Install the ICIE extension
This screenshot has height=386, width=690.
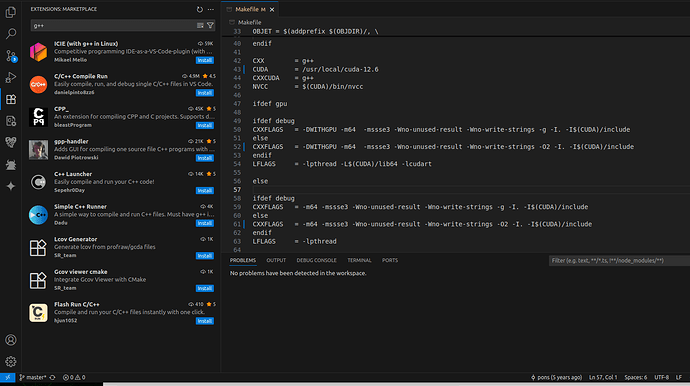[x=205, y=60]
